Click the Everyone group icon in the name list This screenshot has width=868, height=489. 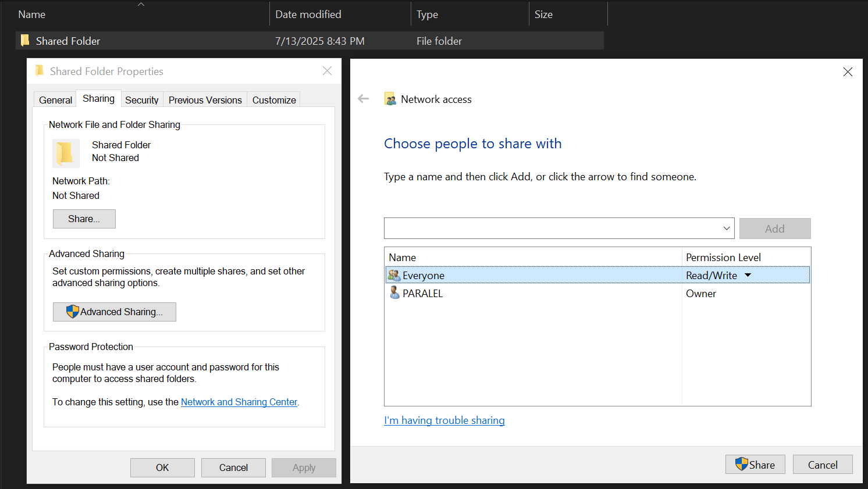point(395,274)
